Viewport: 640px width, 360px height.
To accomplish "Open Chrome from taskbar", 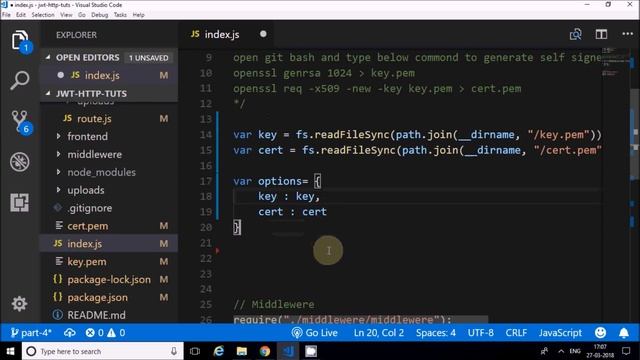I will coord(265,351).
